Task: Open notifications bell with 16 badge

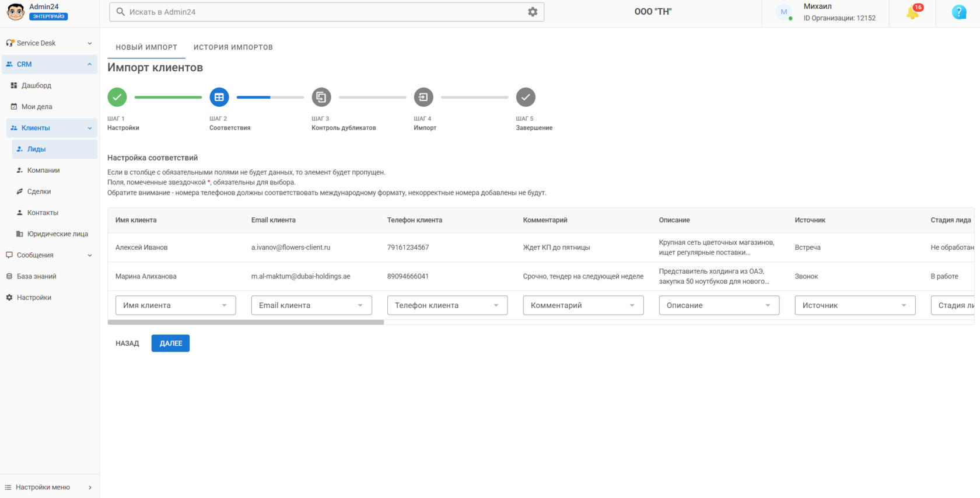Action: 913,12
